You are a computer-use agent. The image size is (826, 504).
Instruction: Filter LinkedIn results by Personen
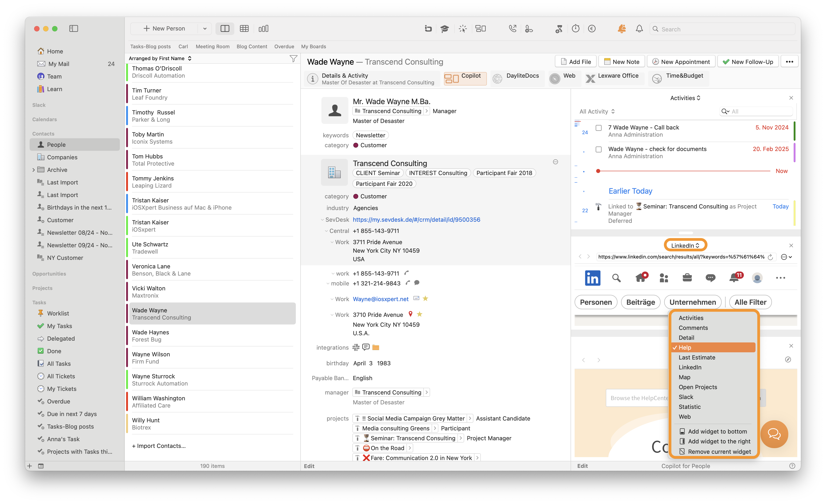click(595, 302)
